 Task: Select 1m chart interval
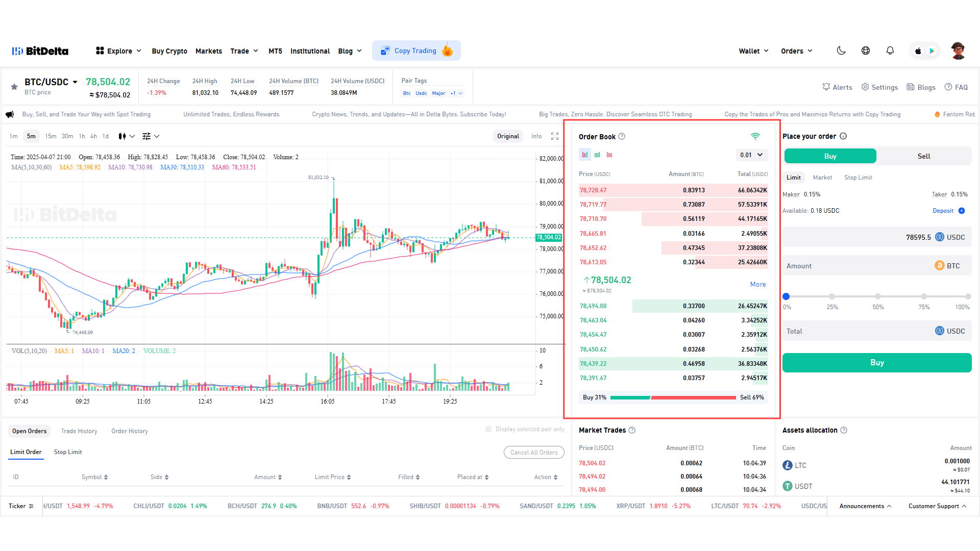point(14,136)
